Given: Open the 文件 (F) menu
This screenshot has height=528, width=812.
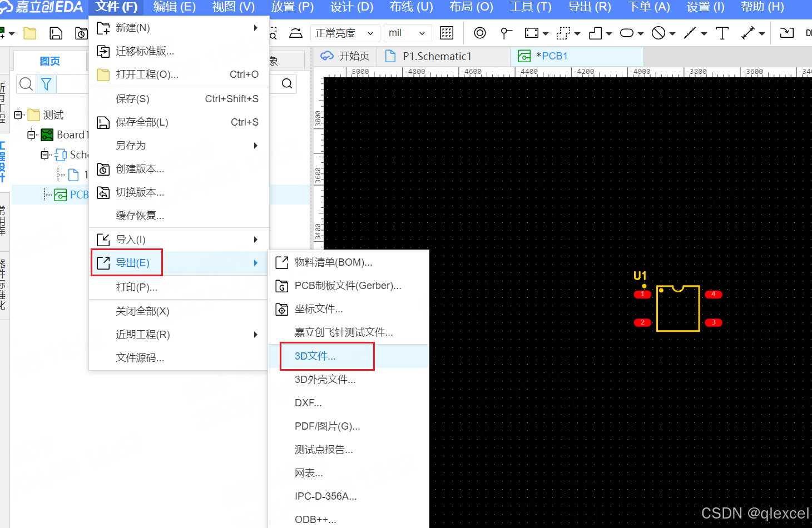Looking at the screenshot, I should pos(116,7).
